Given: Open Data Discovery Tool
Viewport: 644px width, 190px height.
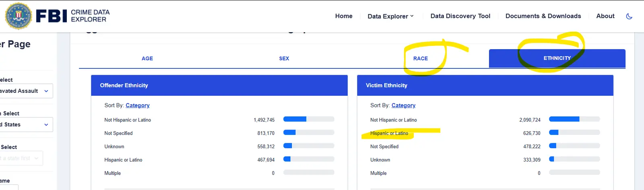Looking at the screenshot, I should pos(460,16).
